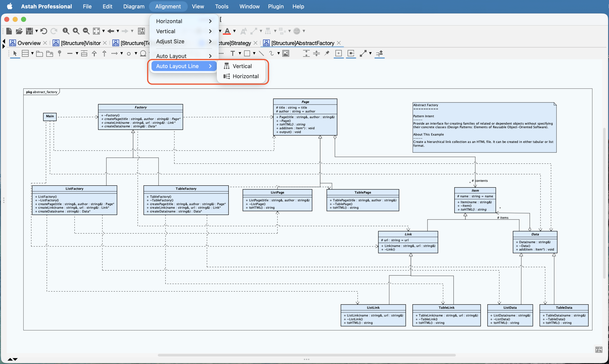Pick the Dependency dashed arrow tool

tap(114, 53)
